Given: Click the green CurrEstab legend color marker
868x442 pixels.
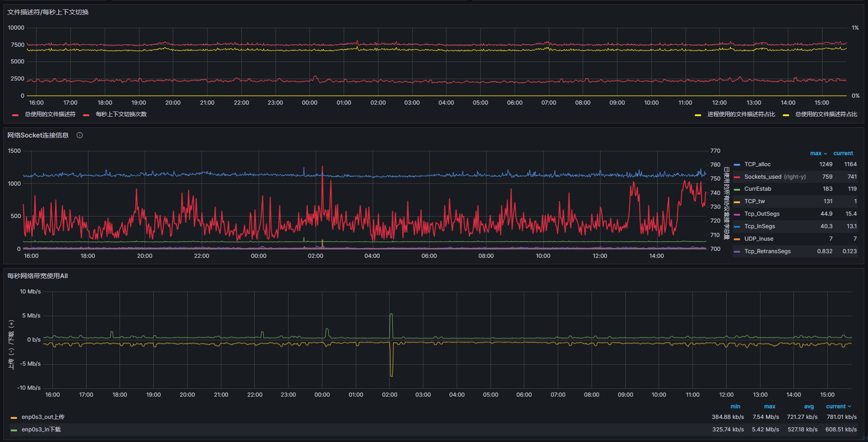Looking at the screenshot, I should 737,189.
